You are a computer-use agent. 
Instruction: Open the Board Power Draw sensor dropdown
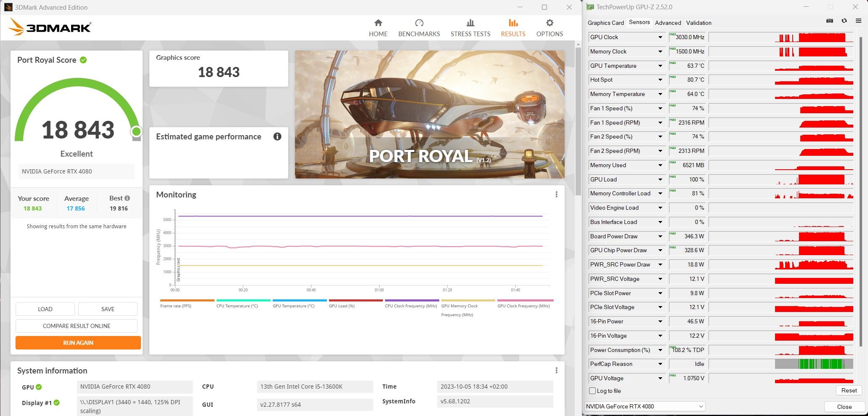660,237
